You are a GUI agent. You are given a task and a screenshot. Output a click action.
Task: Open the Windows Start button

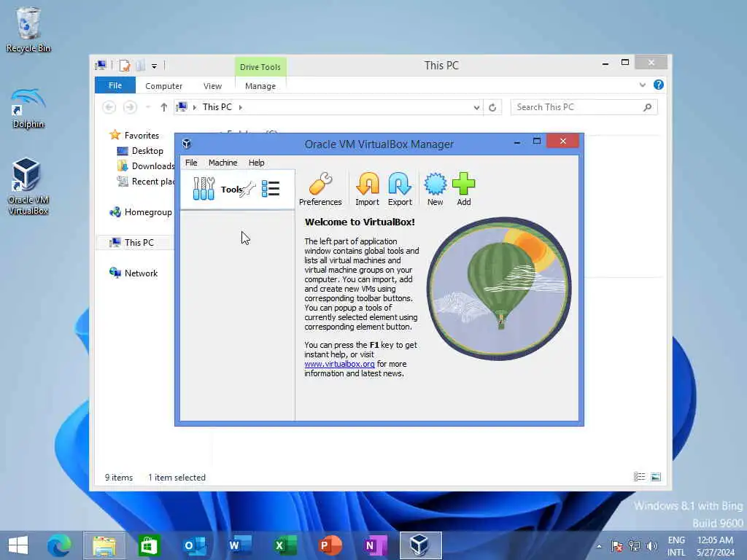pos(18,545)
